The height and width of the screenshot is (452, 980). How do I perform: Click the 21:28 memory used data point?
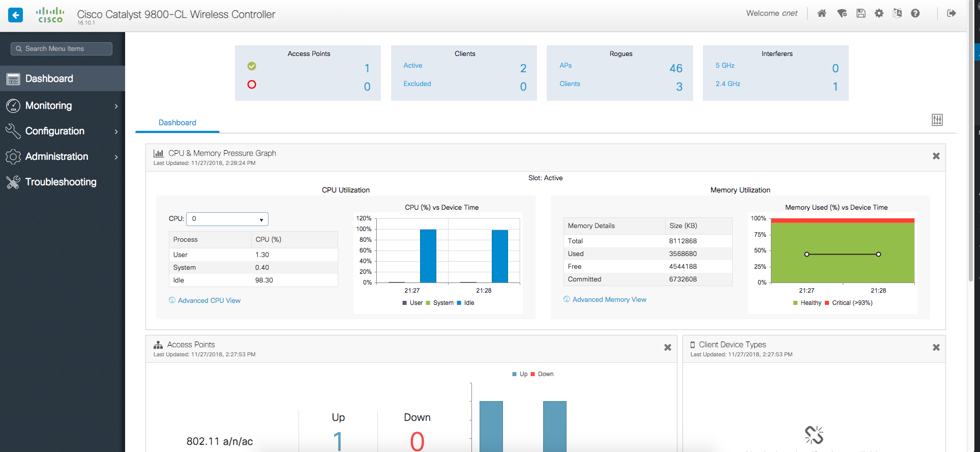[878, 254]
